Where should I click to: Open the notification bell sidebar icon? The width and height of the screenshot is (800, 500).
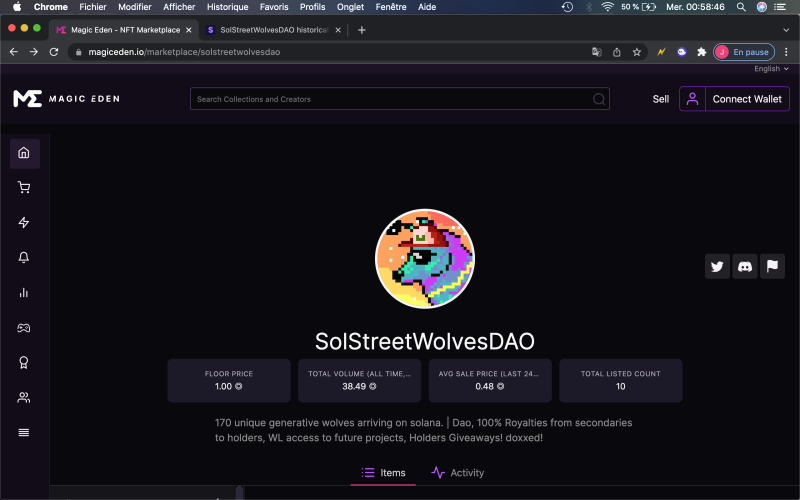tap(24, 257)
